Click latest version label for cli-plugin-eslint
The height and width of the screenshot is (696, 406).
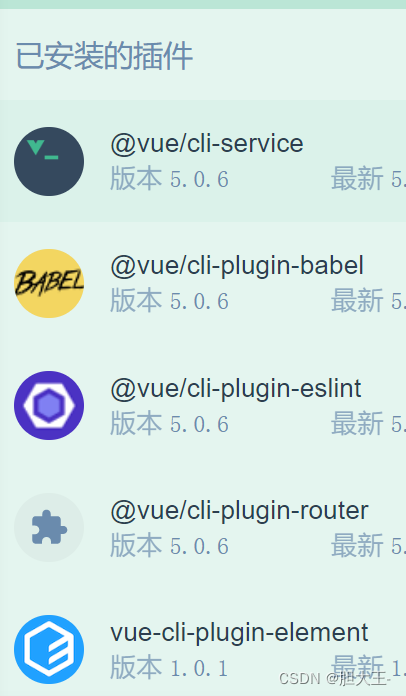[368, 423]
